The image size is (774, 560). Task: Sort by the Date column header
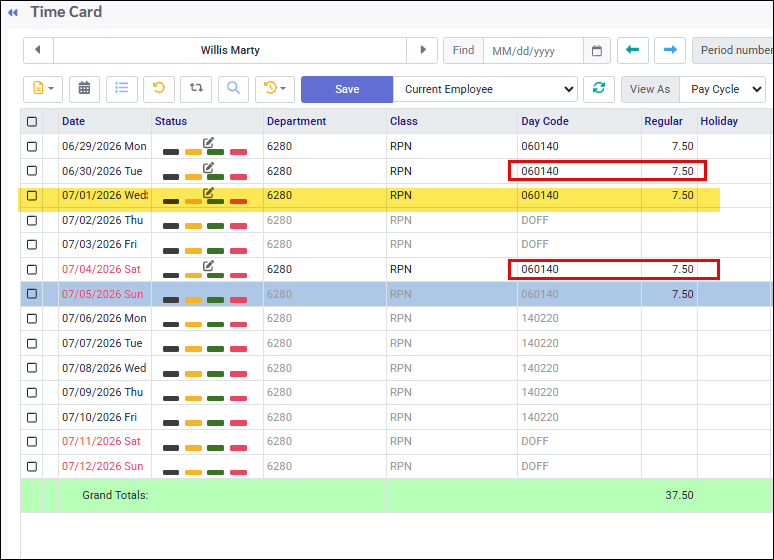[74, 121]
